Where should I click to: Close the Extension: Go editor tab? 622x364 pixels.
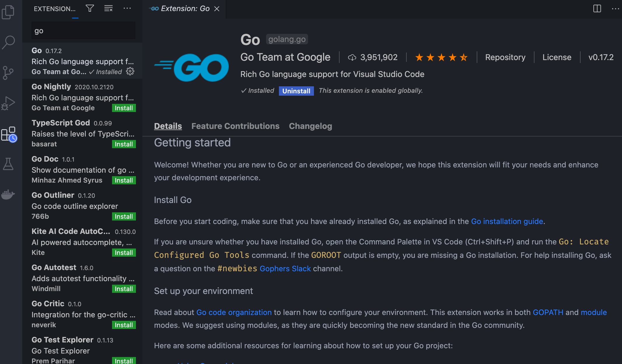[x=217, y=9]
